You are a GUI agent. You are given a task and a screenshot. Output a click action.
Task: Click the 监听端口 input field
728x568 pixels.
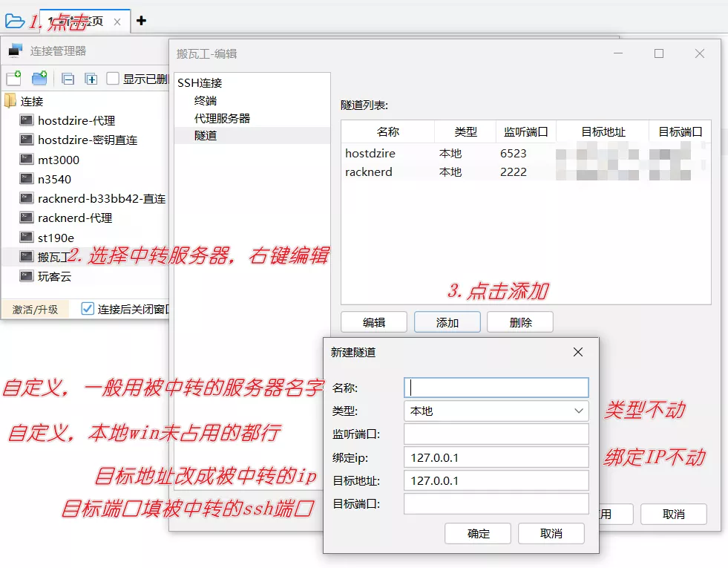pyautogui.click(x=496, y=434)
